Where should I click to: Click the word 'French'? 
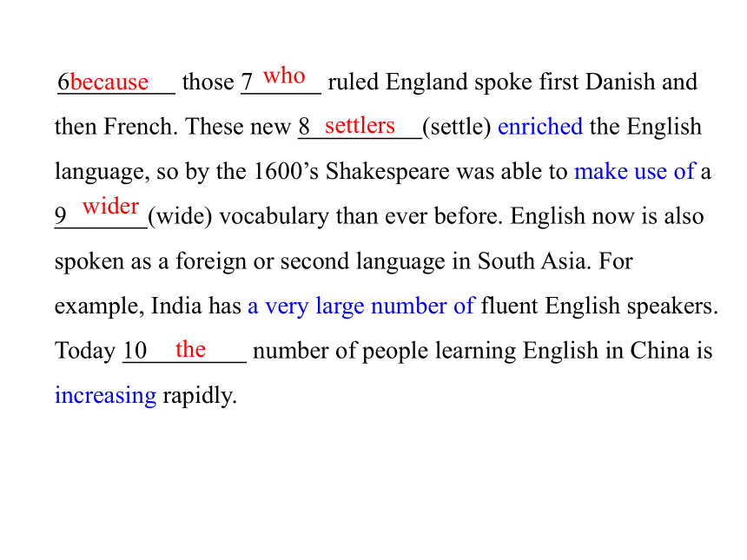[x=139, y=127]
